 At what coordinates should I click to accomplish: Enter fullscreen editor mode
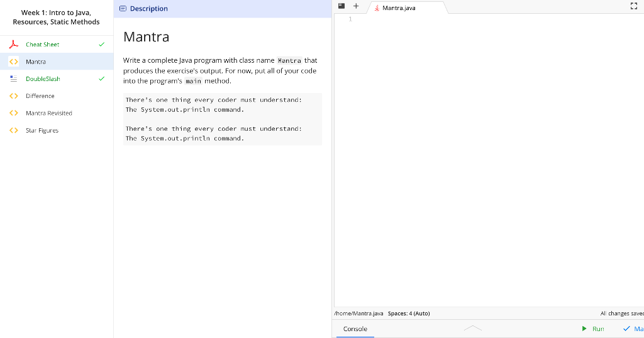[x=634, y=6]
